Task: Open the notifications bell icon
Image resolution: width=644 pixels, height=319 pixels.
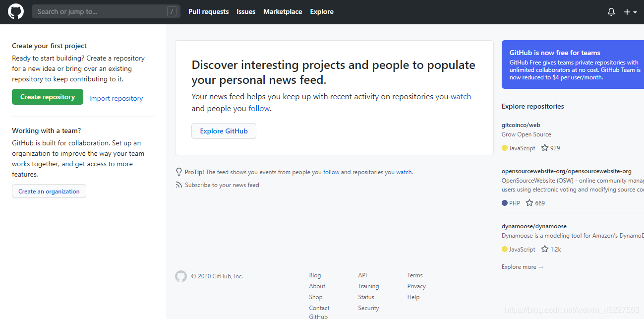Action: [x=611, y=12]
